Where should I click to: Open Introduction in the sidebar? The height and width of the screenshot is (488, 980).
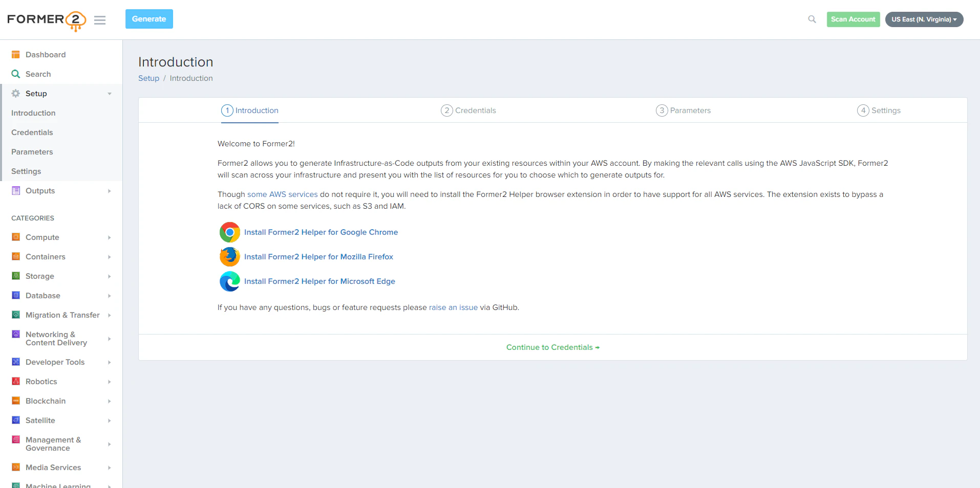(33, 113)
